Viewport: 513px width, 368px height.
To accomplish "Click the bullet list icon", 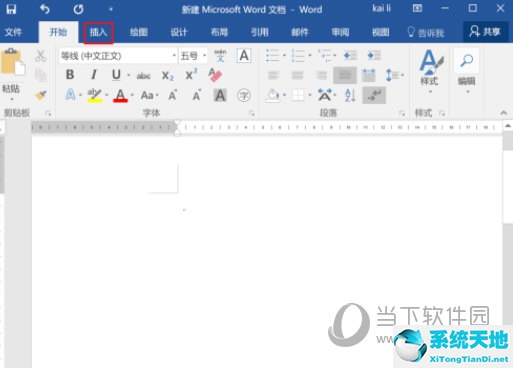I will click(x=273, y=55).
